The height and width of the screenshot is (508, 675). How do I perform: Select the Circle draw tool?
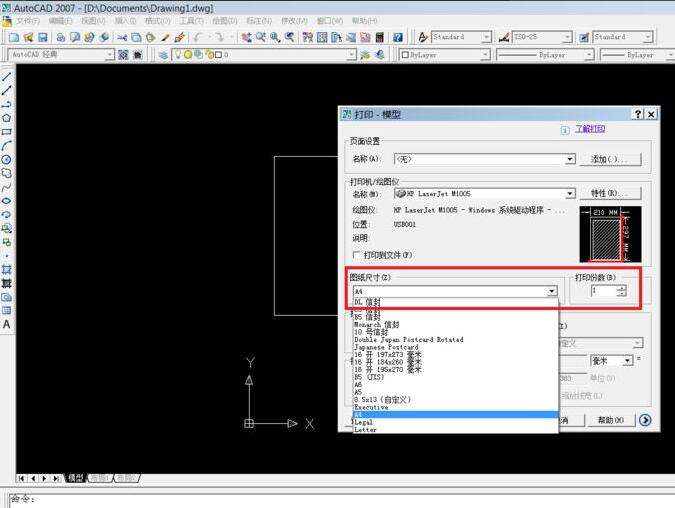6,159
